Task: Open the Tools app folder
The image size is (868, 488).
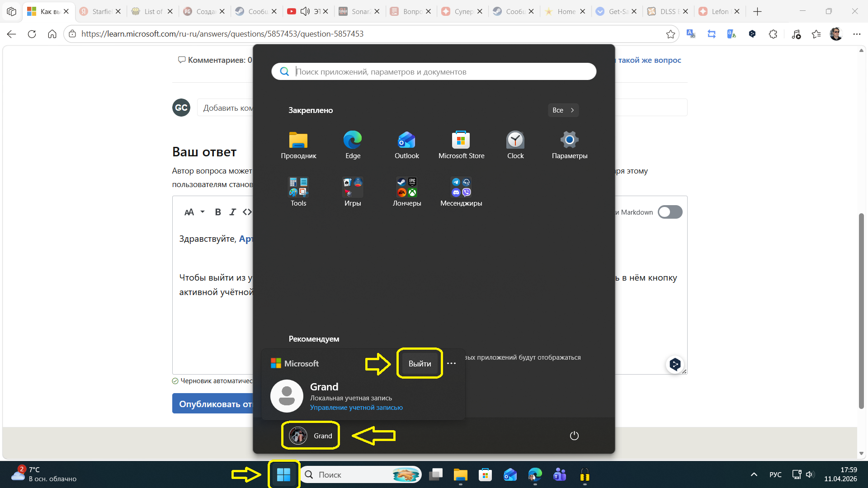Action: click(298, 192)
